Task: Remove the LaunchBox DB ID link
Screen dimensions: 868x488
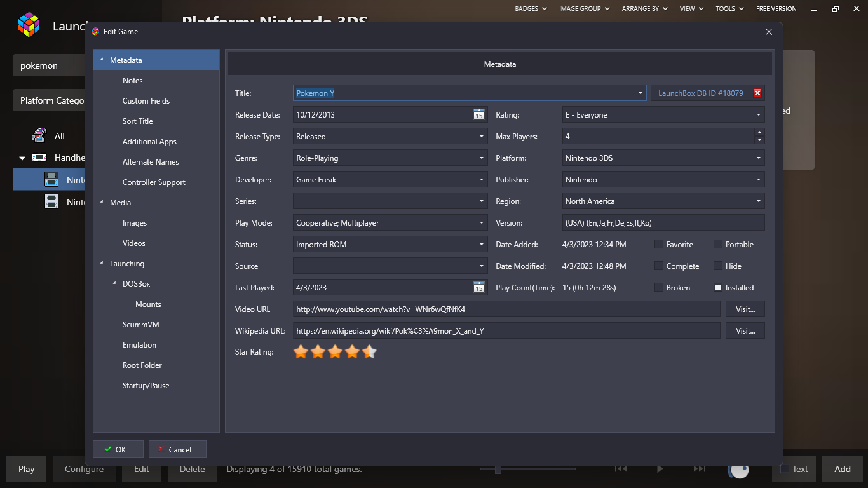Action: tap(757, 93)
